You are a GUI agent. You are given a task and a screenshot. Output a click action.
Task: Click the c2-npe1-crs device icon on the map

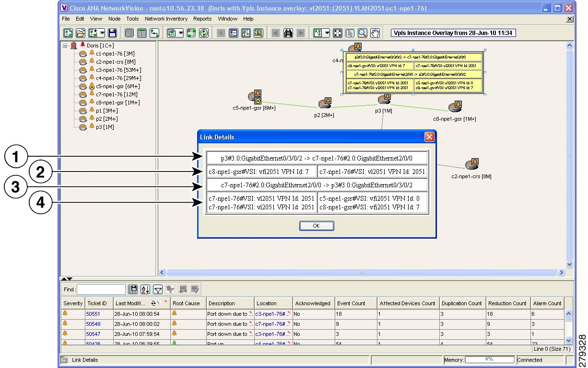pos(471,165)
